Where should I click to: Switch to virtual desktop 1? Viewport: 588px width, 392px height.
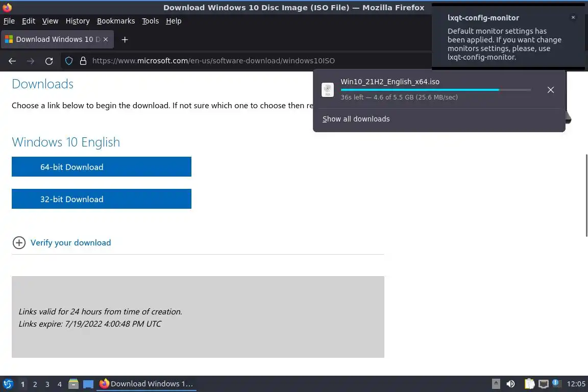(x=23, y=384)
